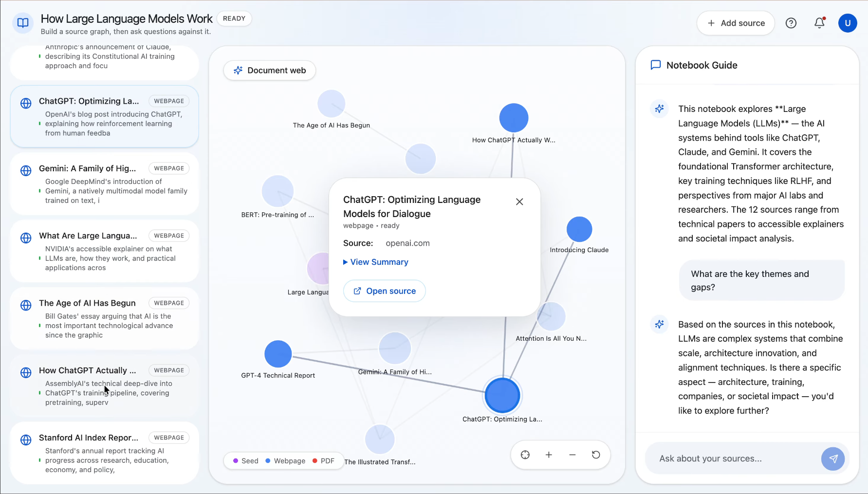This screenshot has width=868, height=494.
Task: Select the Stanford AI Index Repor... card
Action: [105, 453]
